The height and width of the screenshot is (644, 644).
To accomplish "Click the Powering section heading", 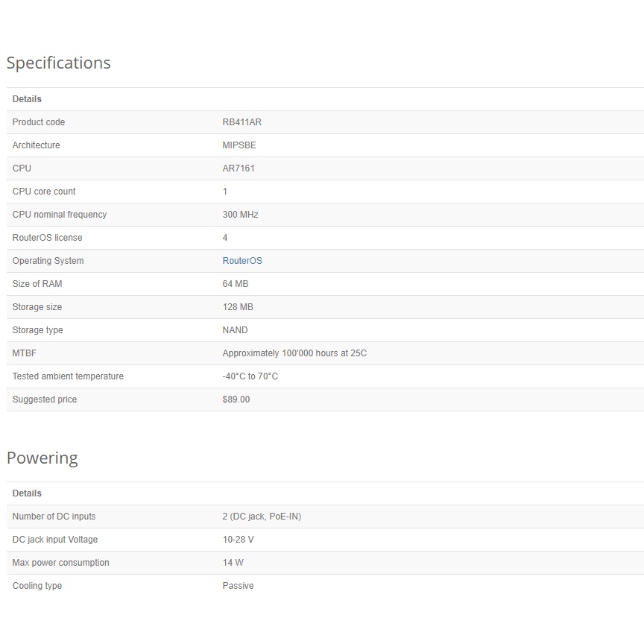I will tap(42, 458).
